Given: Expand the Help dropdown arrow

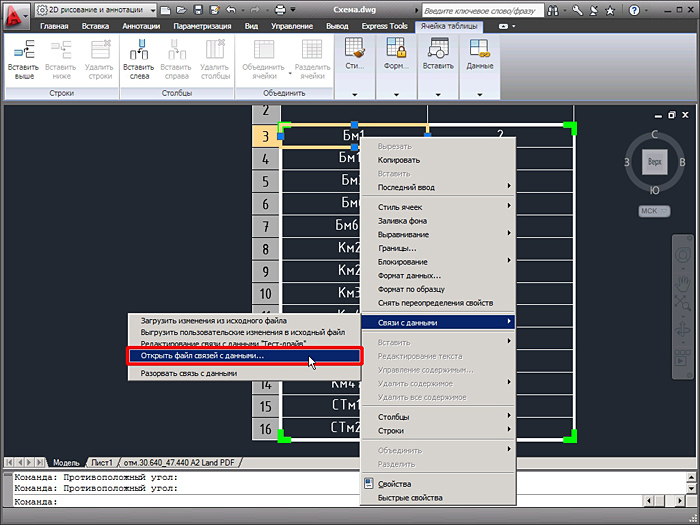Looking at the screenshot, I should (x=646, y=10).
